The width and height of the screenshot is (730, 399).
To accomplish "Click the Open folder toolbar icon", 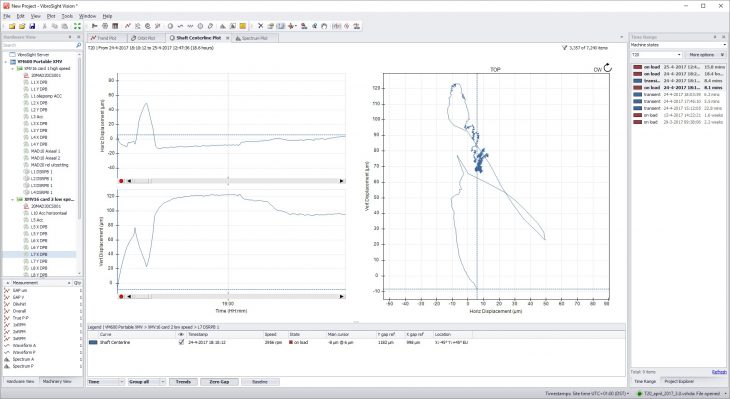I will click(x=22, y=26).
